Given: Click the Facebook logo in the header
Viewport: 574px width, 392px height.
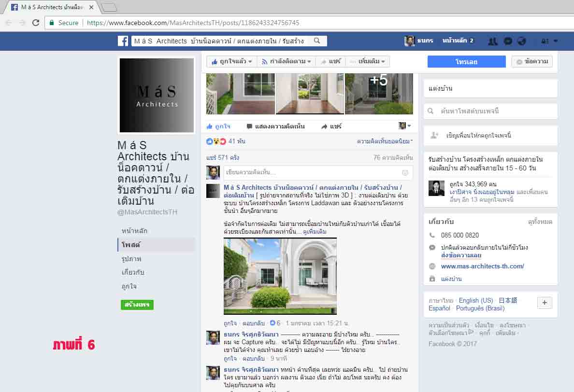Looking at the screenshot, I should (123, 41).
